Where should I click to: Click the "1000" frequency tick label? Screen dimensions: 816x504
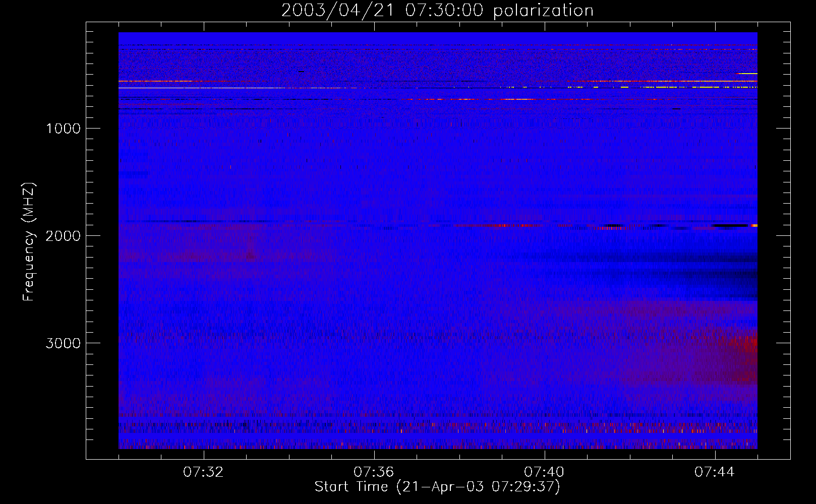64,129
